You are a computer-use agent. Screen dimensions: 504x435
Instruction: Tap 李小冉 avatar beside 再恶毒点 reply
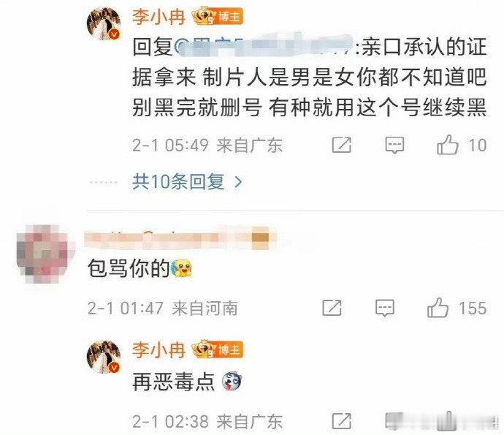(x=104, y=357)
